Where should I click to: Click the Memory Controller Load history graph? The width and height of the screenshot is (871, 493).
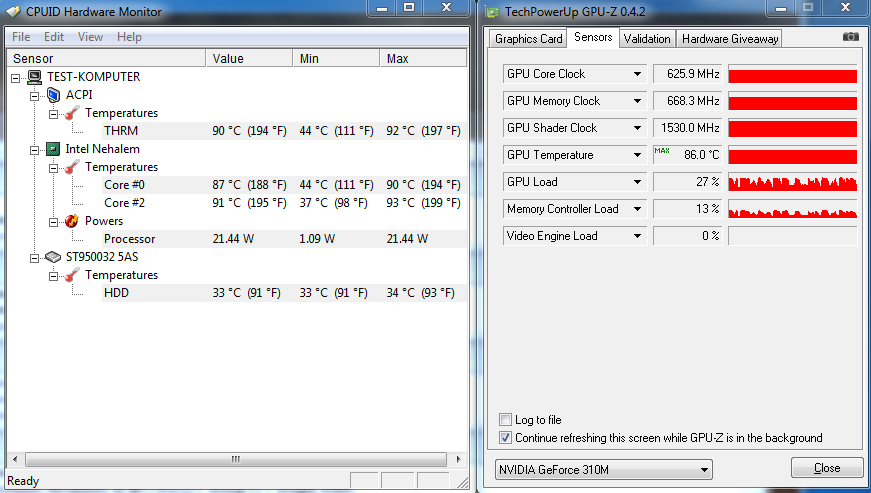click(792, 209)
